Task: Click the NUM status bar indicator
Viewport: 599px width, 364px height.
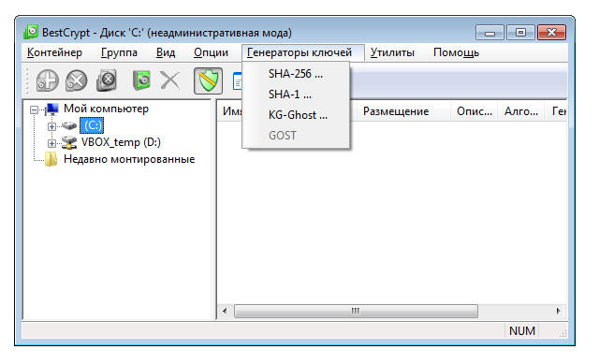Action: click(x=522, y=331)
